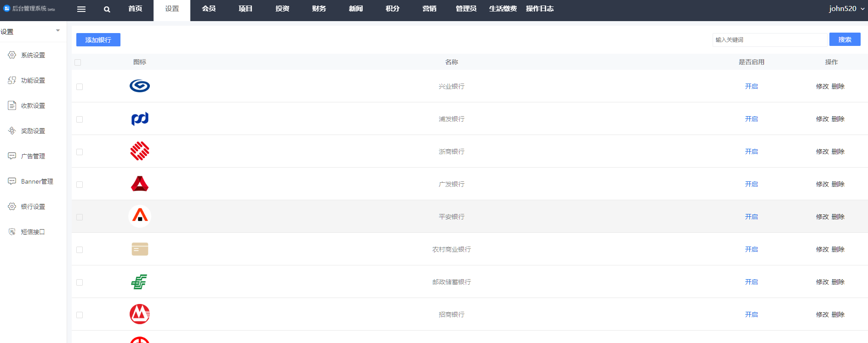Select the checkbox for 广发银行 row
868x343 pixels.
pos(80,185)
